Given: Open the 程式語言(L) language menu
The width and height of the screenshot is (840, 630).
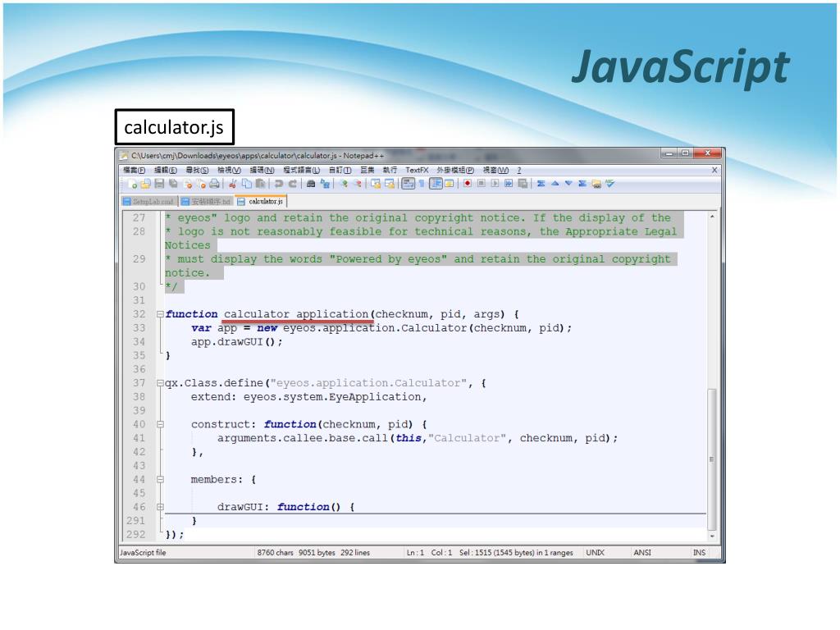Looking at the screenshot, I should (302, 170).
